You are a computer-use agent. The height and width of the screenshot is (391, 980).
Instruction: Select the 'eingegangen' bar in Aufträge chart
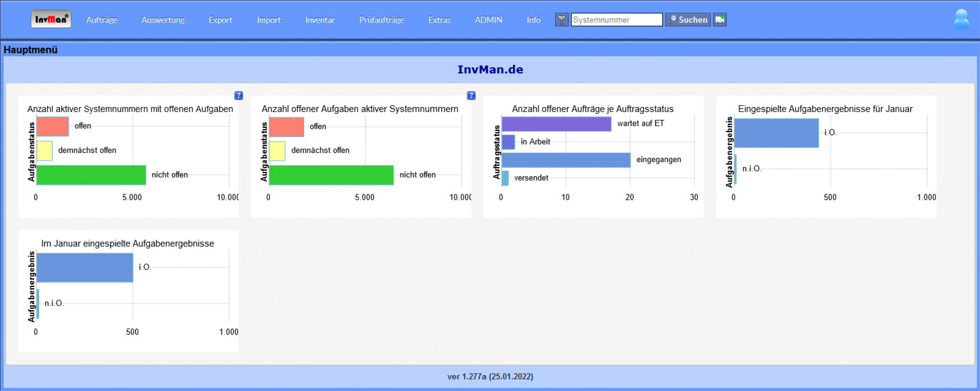(566, 160)
